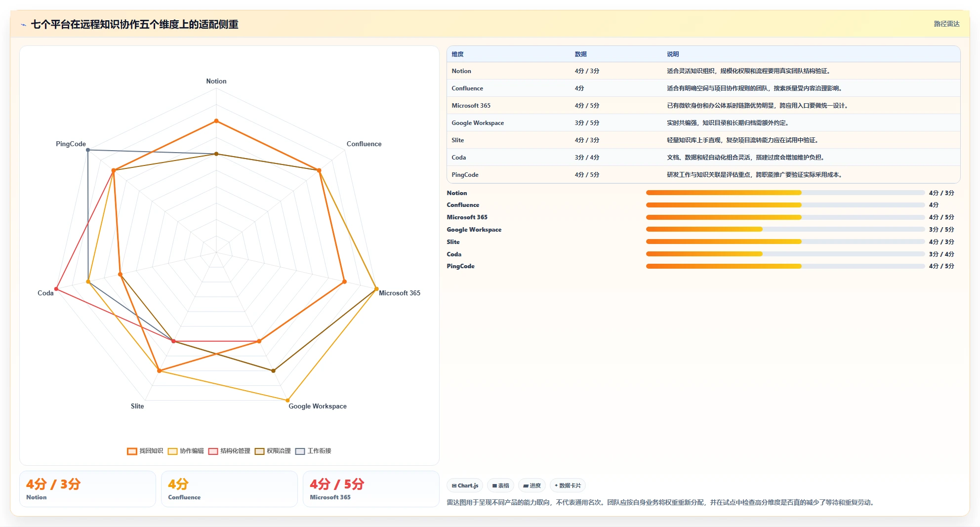This screenshot has height=527, width=980.
Task: Click the orange 找回知识 legend swatch
Action: click(x=132, y=451)
